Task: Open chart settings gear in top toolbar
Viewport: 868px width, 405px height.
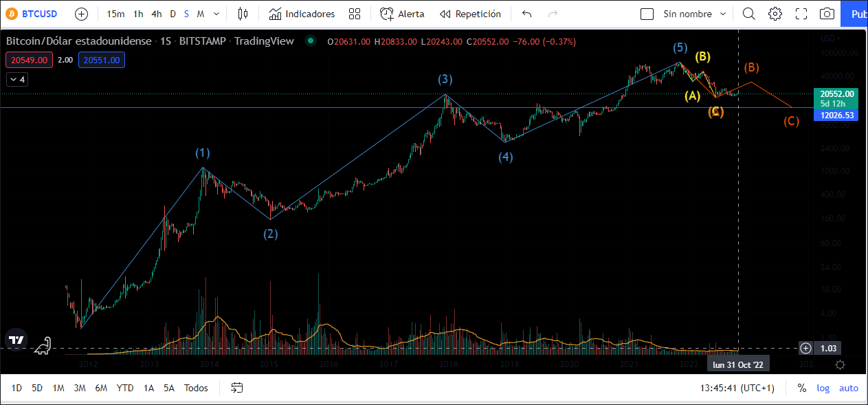Action: pos(775,14)
